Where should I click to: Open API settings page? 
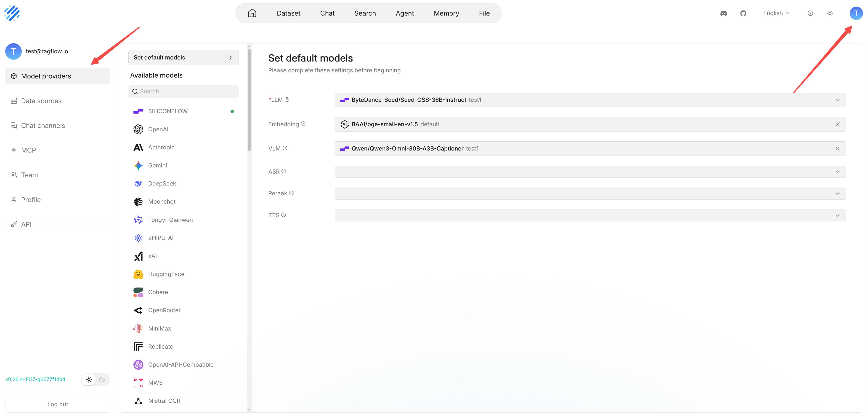coord(58,224)
